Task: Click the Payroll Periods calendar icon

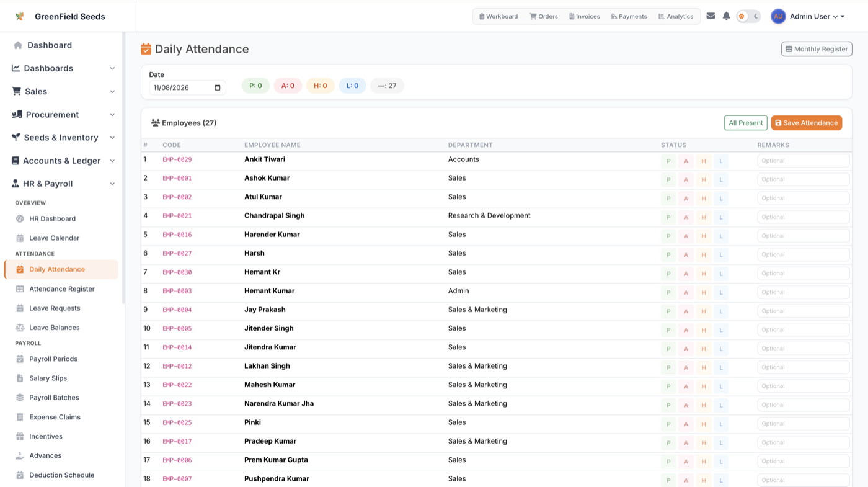Action: point(20,359)
